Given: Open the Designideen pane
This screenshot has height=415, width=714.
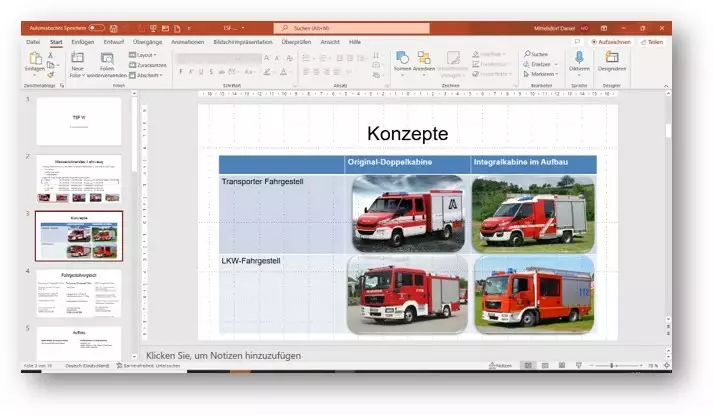Looking at the screenshot, I should click(612, 62).
